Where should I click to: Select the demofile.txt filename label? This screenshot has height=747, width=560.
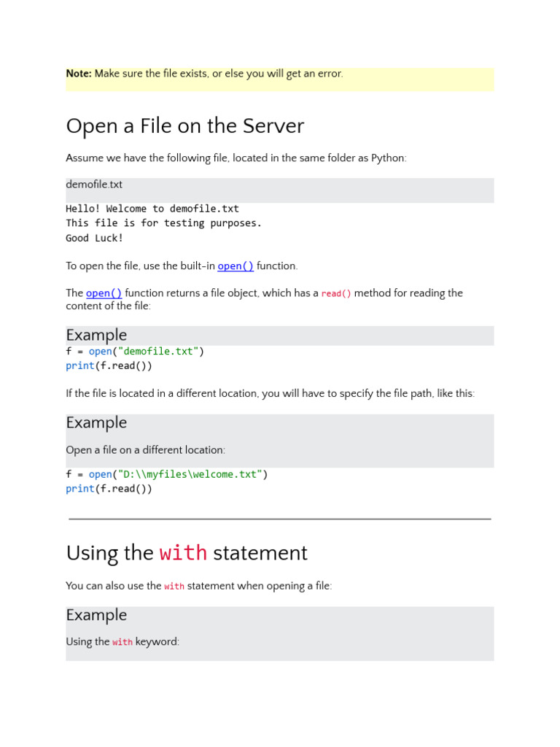(94, 185)
